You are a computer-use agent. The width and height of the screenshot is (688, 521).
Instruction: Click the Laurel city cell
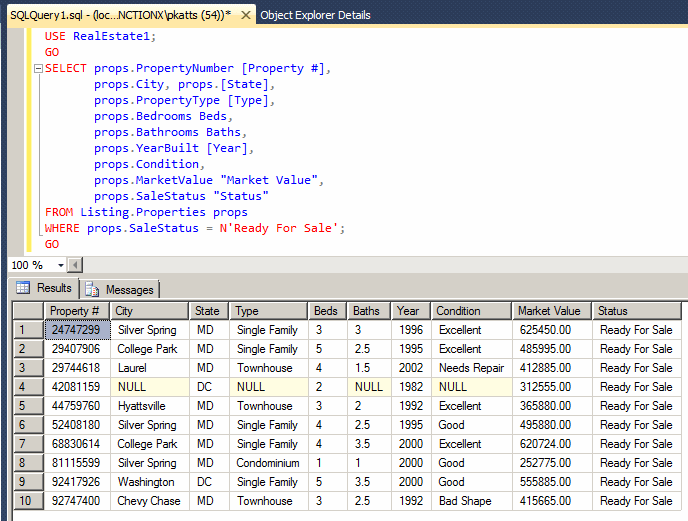(150, 368)
